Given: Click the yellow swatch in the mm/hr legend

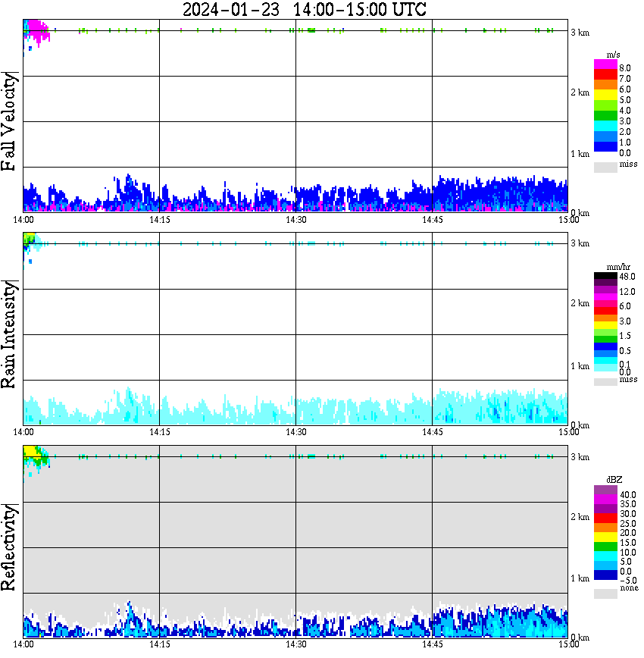Looking at the screenshot, I should pos(605,325).
